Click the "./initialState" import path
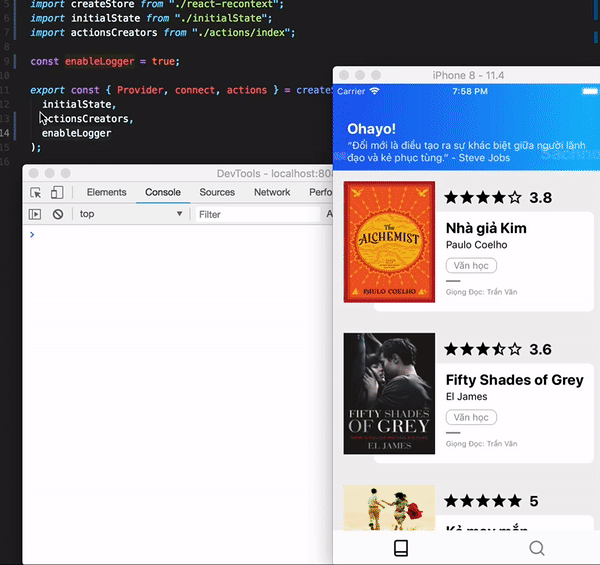600x565 pixels. coord(221,18)
